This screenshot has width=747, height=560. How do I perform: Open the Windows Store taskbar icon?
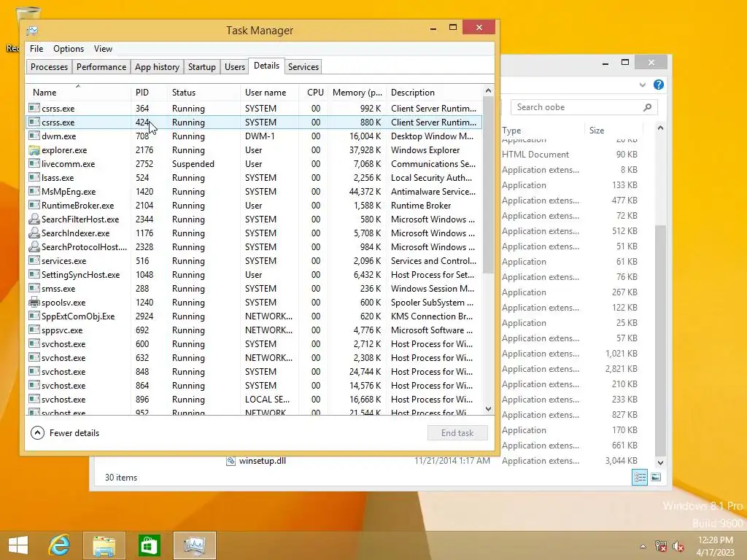[149, 545]
